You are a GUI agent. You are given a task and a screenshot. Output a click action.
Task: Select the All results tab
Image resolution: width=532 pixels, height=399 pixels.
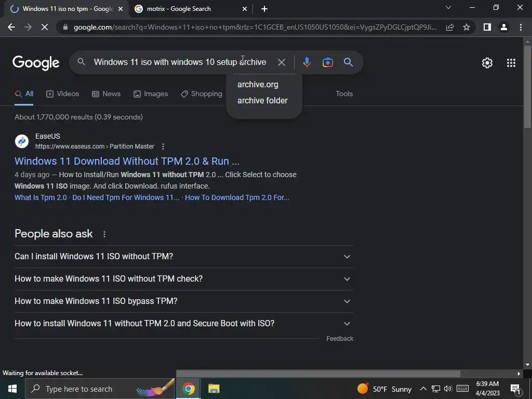24,94
